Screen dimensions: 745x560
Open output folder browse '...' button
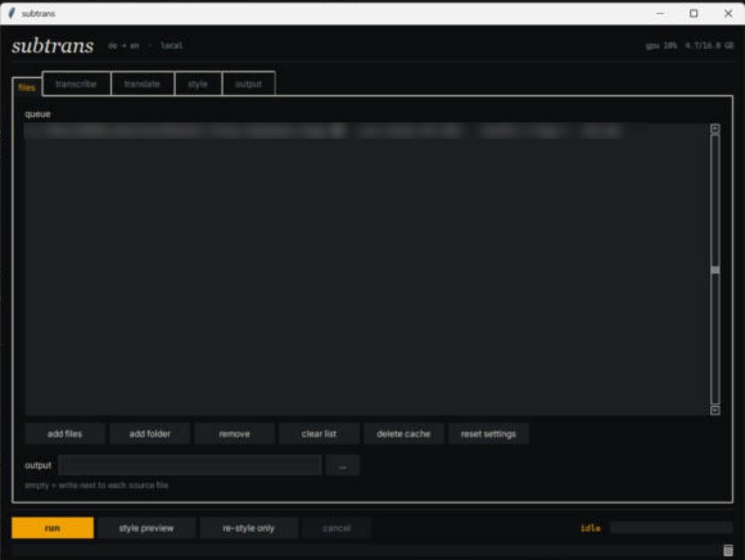[x=343, y=465]
